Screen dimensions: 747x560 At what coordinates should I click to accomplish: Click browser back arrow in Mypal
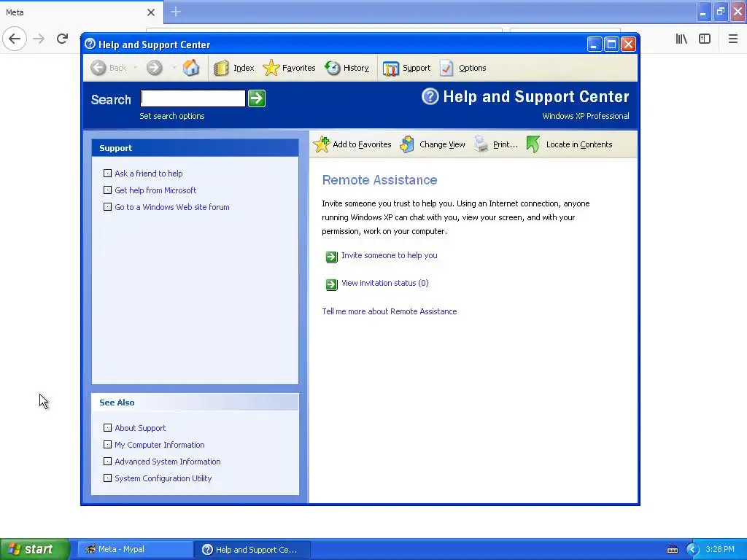(15, 39)
